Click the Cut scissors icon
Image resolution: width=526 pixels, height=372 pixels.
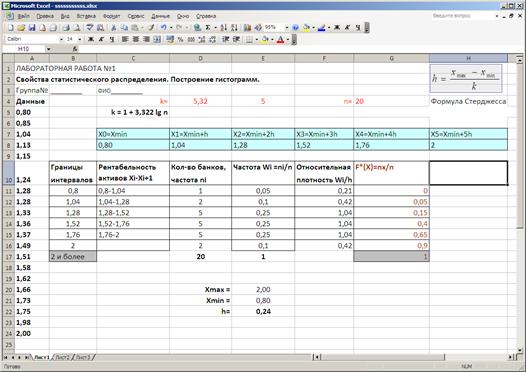click(x=114, y=28)
